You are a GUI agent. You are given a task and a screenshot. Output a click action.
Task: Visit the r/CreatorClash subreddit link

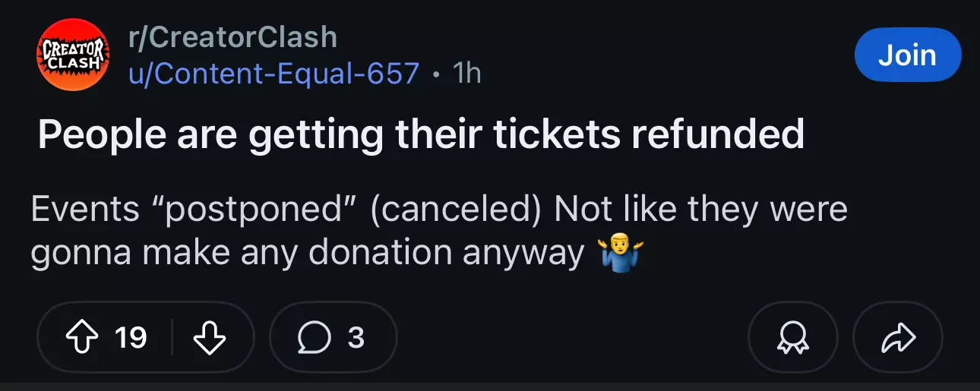[232, 36]
